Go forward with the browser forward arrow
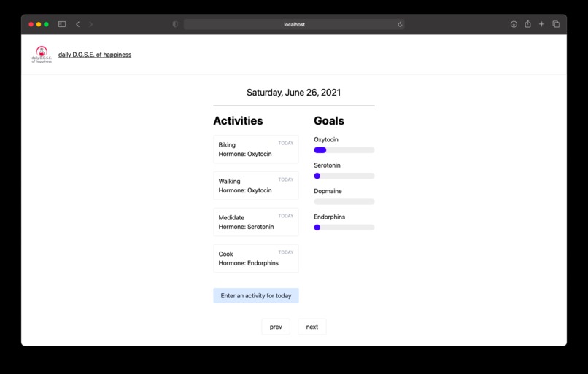This screenshot has width=588, height=374. pos(90,24)
